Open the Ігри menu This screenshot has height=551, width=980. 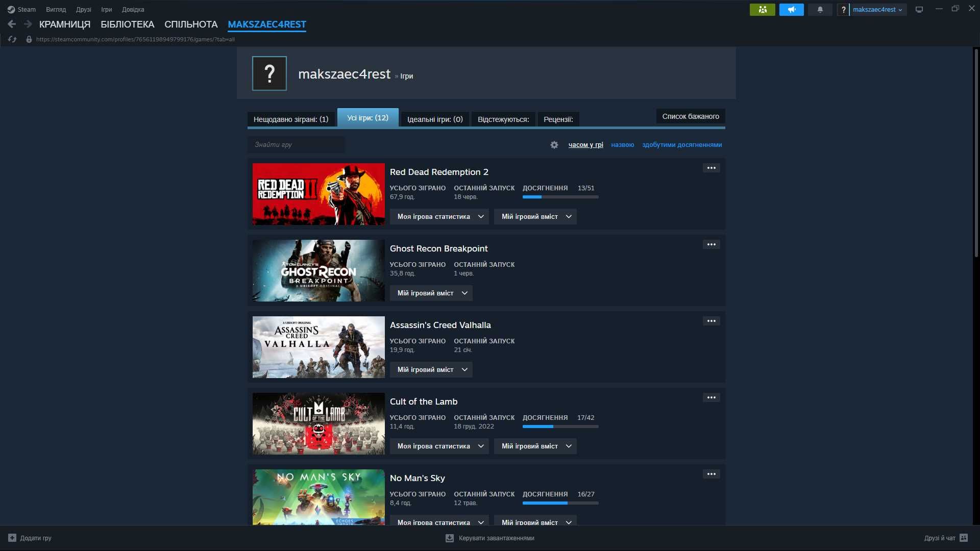[106, 9]
